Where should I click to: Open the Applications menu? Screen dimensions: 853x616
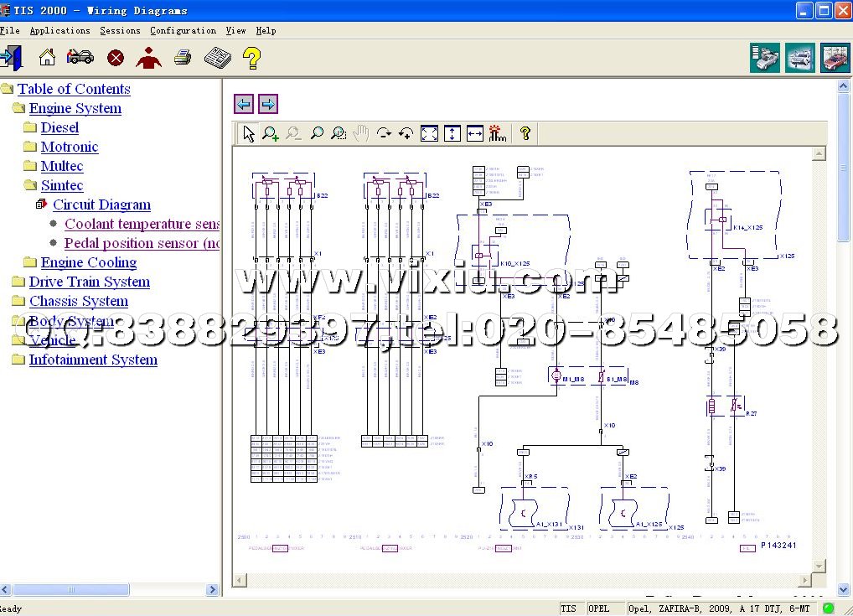click(59, 30)
